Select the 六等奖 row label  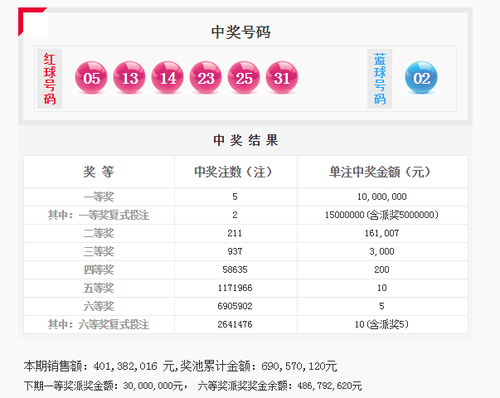tap(99, 306)
